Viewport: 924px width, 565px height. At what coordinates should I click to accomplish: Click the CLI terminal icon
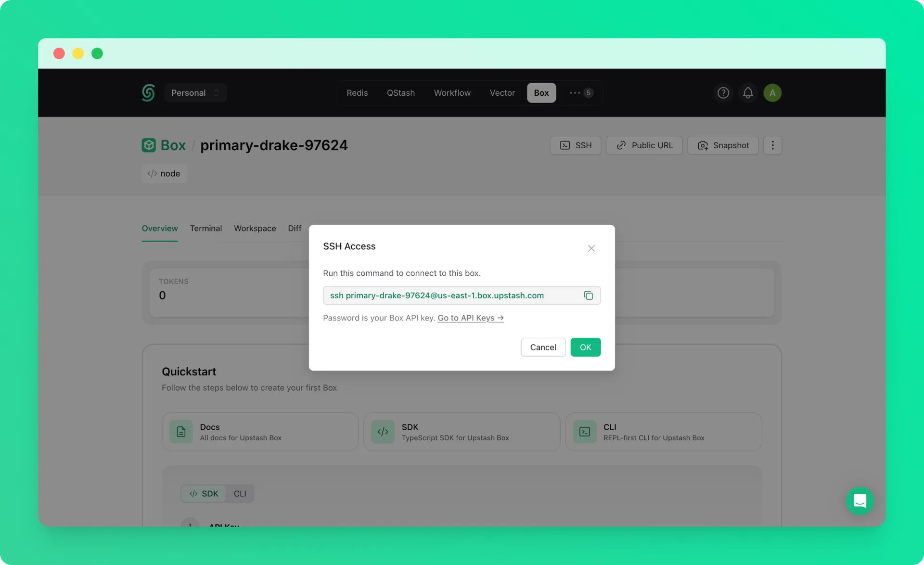click(x=584, y=432)
